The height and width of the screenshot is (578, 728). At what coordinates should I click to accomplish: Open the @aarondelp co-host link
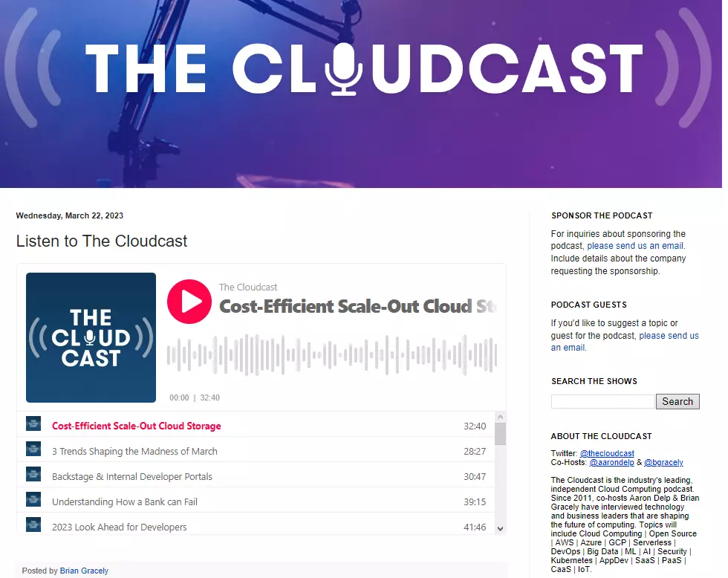611,462
